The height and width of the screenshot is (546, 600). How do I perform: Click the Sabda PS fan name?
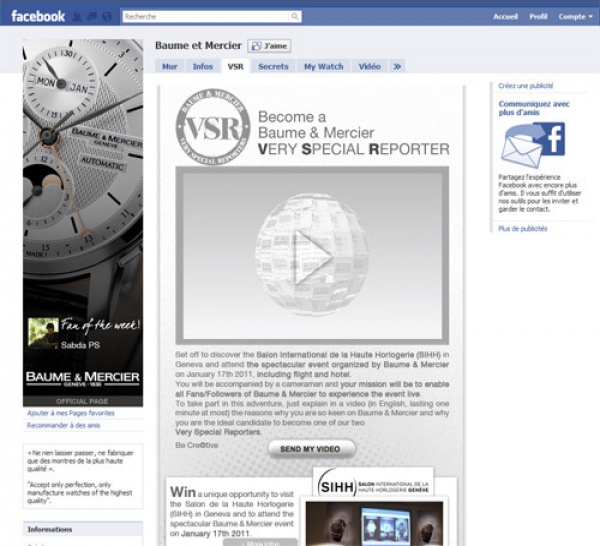click(80, 345)
